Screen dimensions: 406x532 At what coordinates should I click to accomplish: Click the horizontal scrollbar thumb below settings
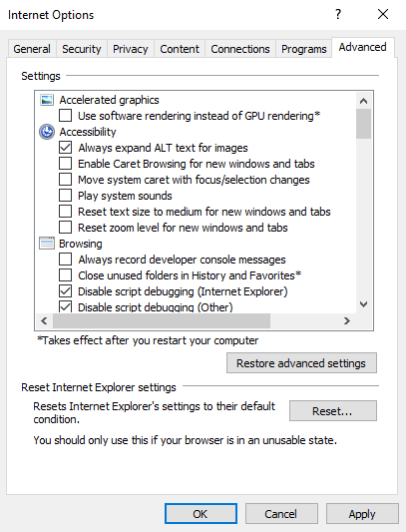click(x=162, y=321)
